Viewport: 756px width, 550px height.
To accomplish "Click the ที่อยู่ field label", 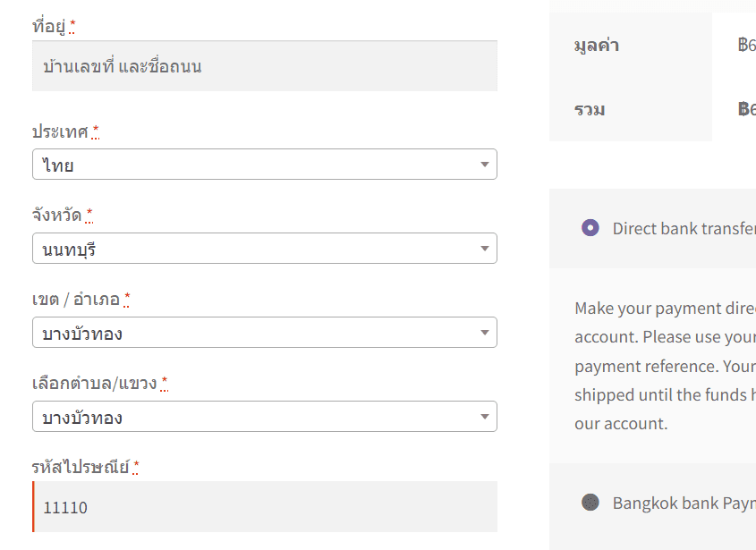I will point(49,27).
